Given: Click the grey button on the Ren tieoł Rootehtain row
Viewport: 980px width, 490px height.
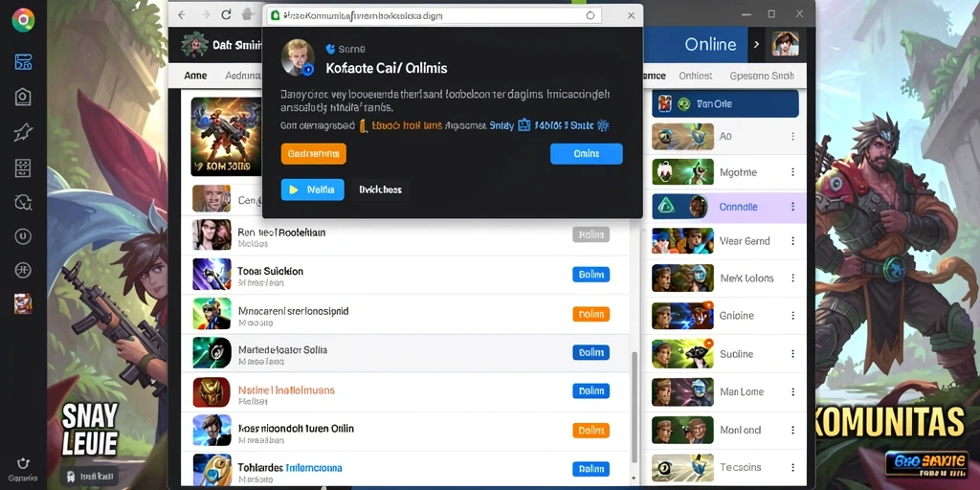Looking at the screenshot, I should tap(590, 235).
